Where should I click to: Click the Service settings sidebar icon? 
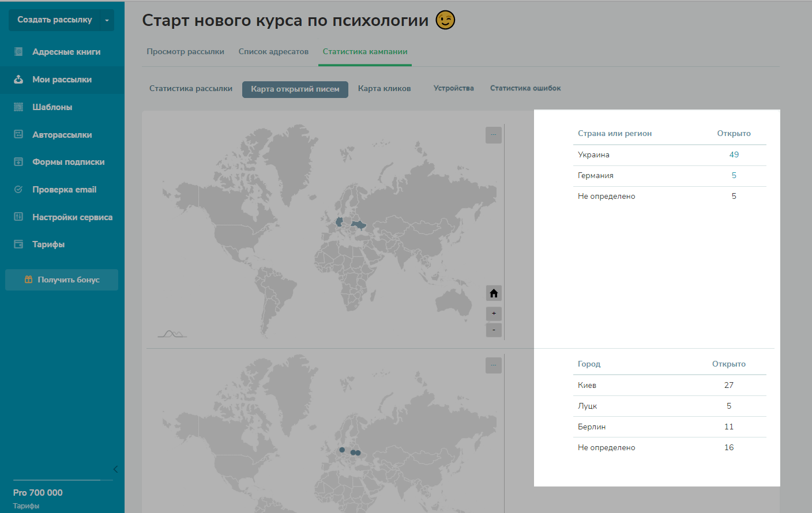(18, 217)
